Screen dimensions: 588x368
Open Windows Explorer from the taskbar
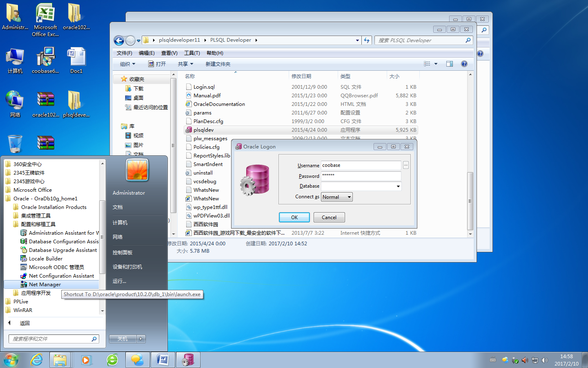[60, 360]
